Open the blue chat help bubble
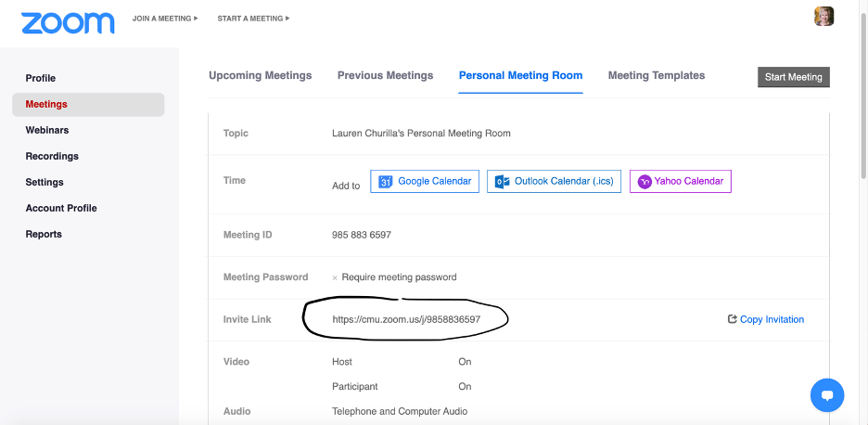The width and height of the screenshot is (868, 425). tap(827, 394)
